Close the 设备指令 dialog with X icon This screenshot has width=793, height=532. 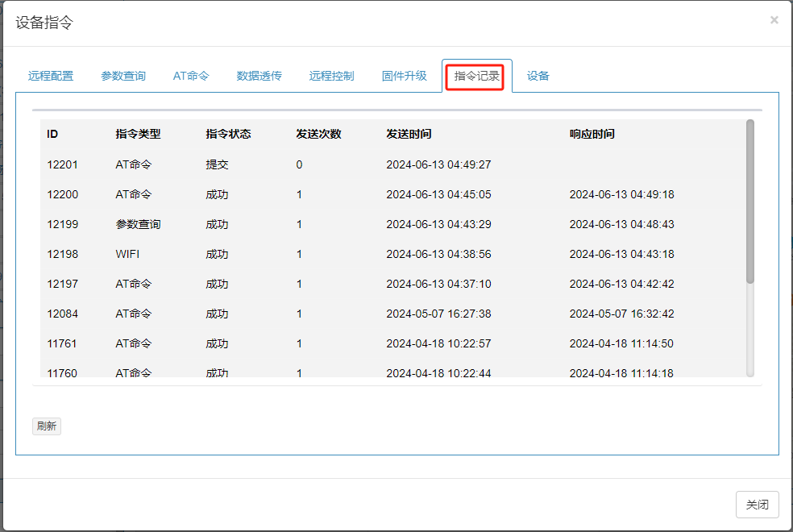(x=774, y=20)
